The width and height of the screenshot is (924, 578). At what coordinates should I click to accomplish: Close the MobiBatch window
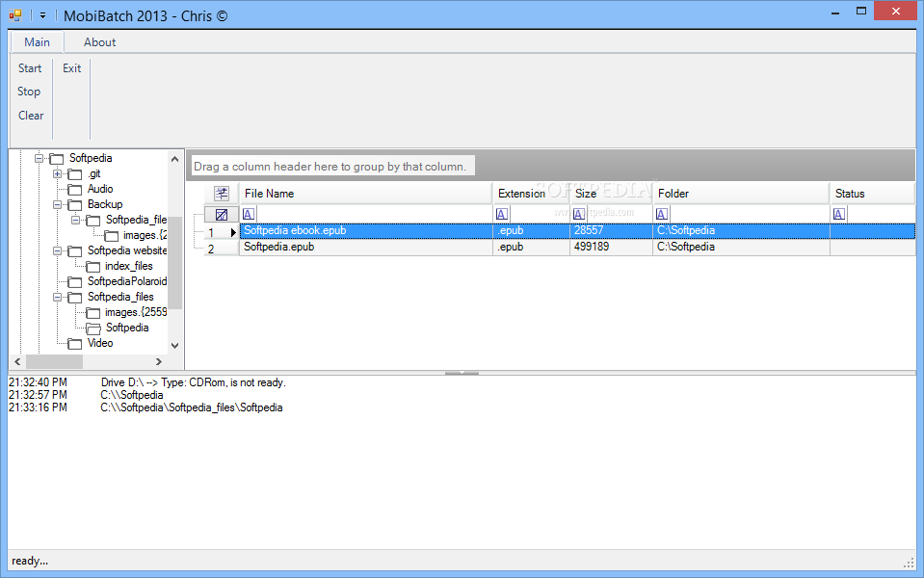click(896, 12)
